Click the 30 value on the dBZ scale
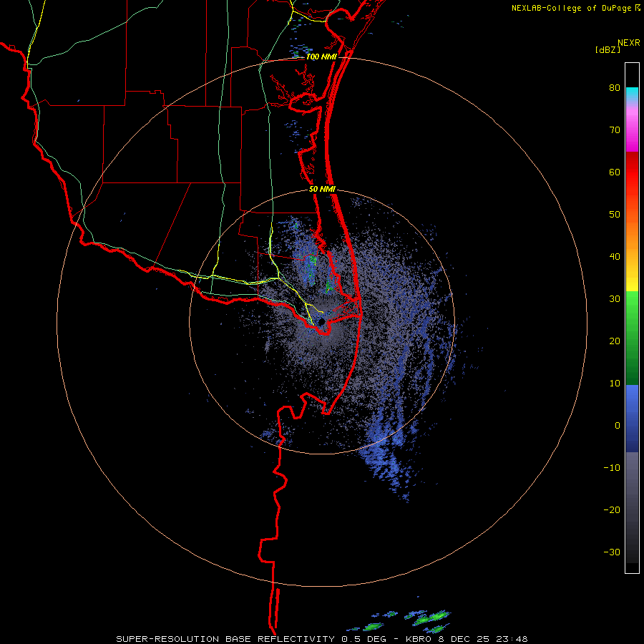The width and height of the screenshot is (644, 644). point(615,299)
